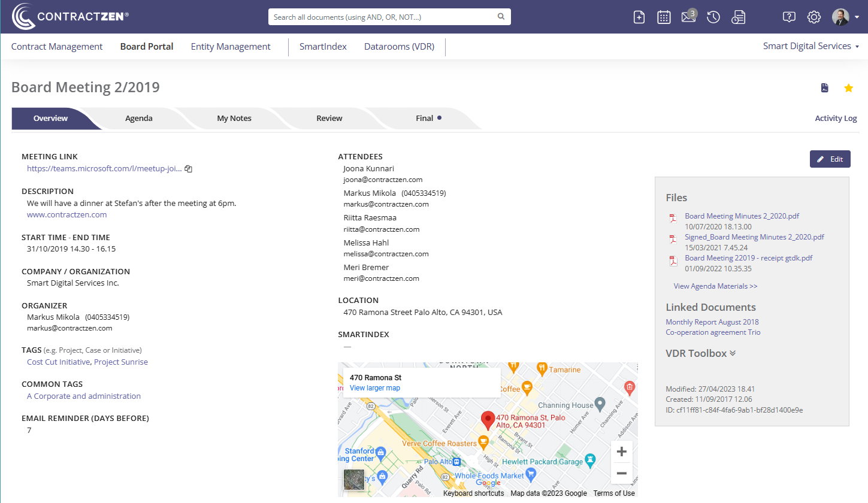Click the Channing House map marker

[x=600, y=404]
